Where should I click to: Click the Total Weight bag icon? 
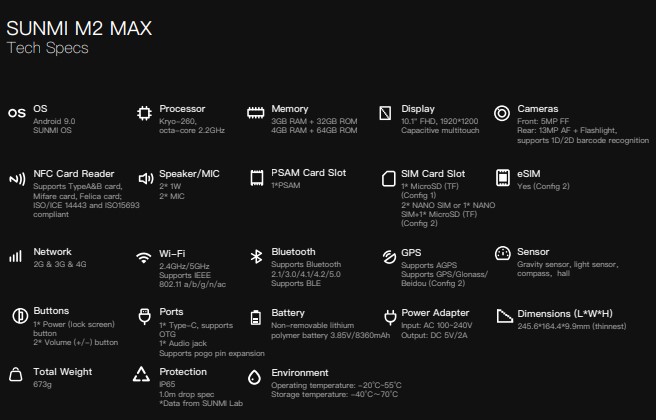click(x=15, y=374)
